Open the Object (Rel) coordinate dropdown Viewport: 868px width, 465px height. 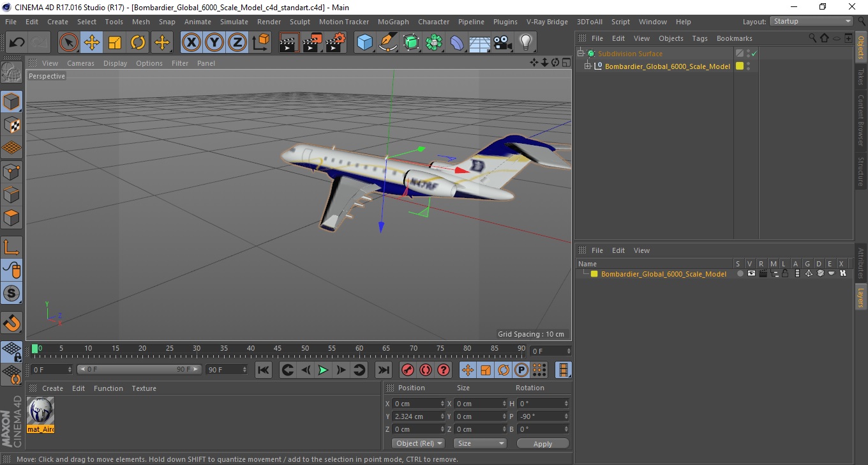[419, 443]
